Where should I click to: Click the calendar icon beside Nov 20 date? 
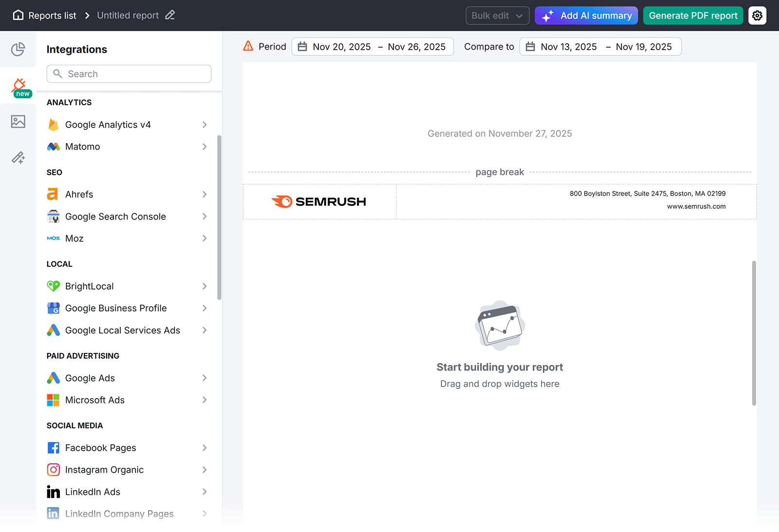pyautogui.click(x=302, y=46)
